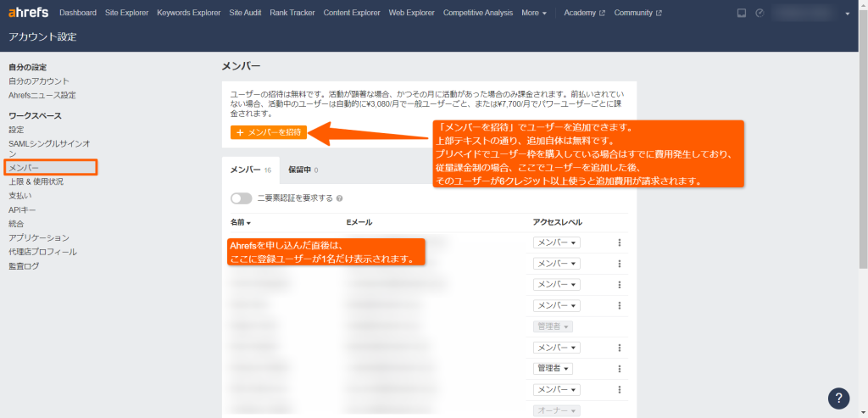The height and width of the screenshot is (418, 868).
Task: Go to Content Explorer
Action: [352, 13]
